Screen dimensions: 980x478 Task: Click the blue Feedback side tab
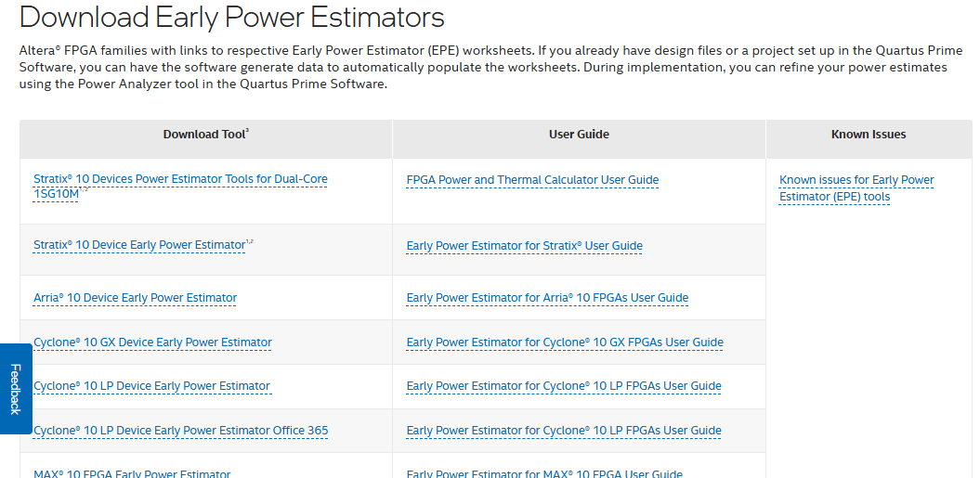16,389
